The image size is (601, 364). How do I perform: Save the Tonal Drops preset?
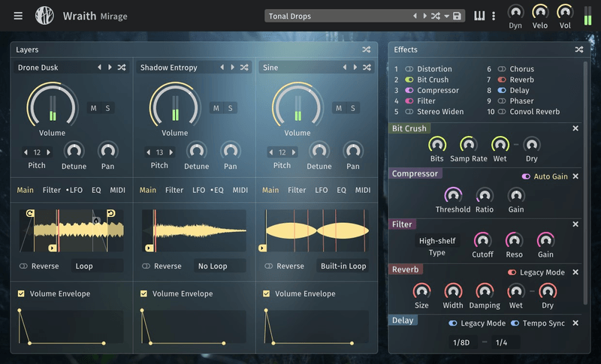pos(457,17)
